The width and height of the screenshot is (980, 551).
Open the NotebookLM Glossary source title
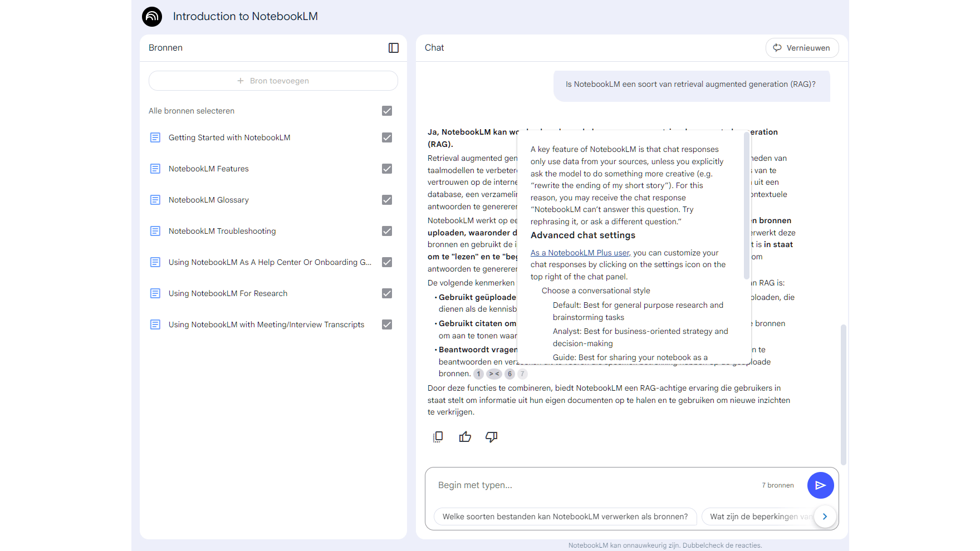[x=209, y=200]
